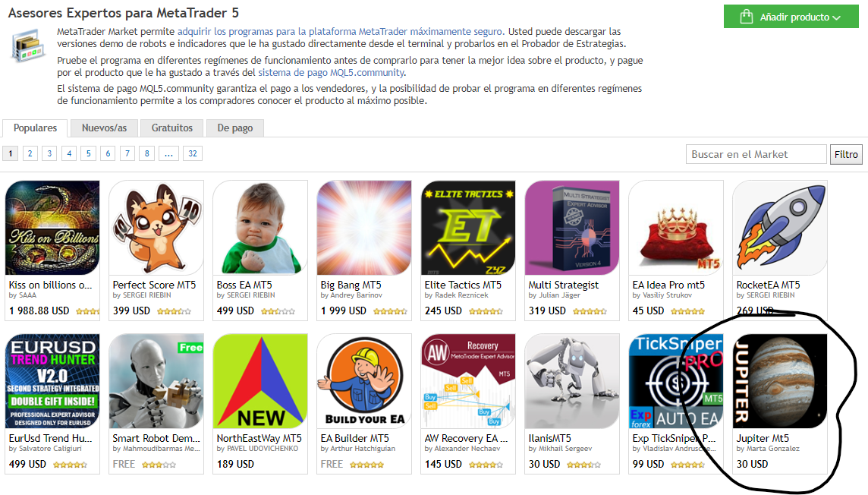868x495 pixels.
Task: Open the De pago tab
Action: point(235,128)
